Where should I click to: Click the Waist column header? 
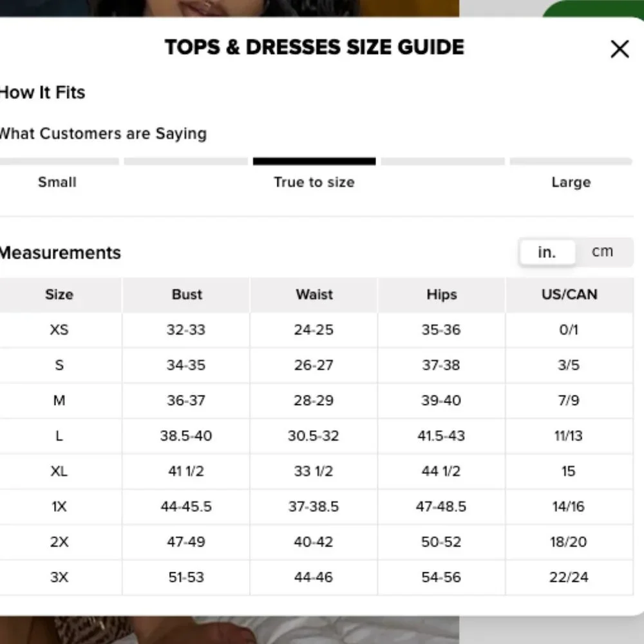(314, 294)
